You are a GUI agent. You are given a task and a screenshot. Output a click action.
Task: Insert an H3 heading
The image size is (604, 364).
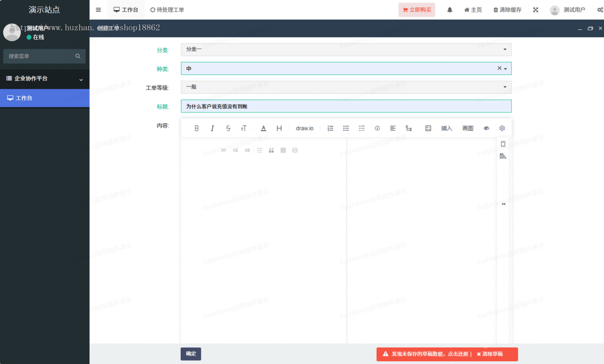point(247,150)
